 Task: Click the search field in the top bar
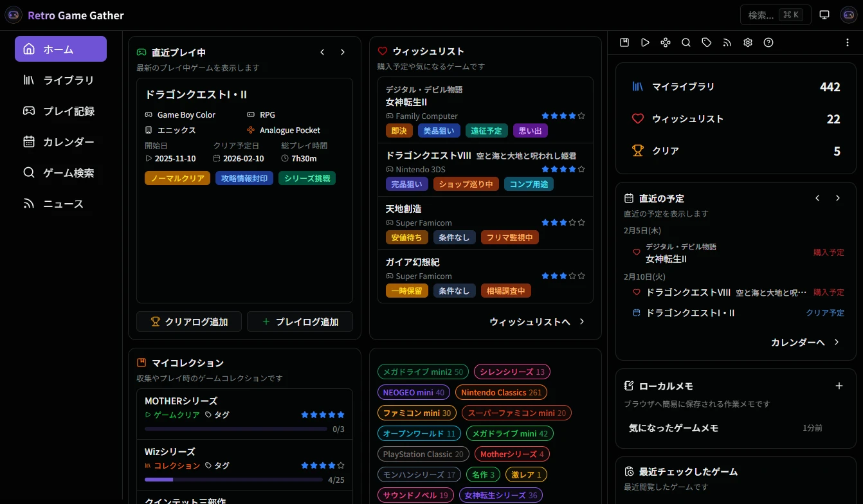pyautogui.click(x=775, y=14)
